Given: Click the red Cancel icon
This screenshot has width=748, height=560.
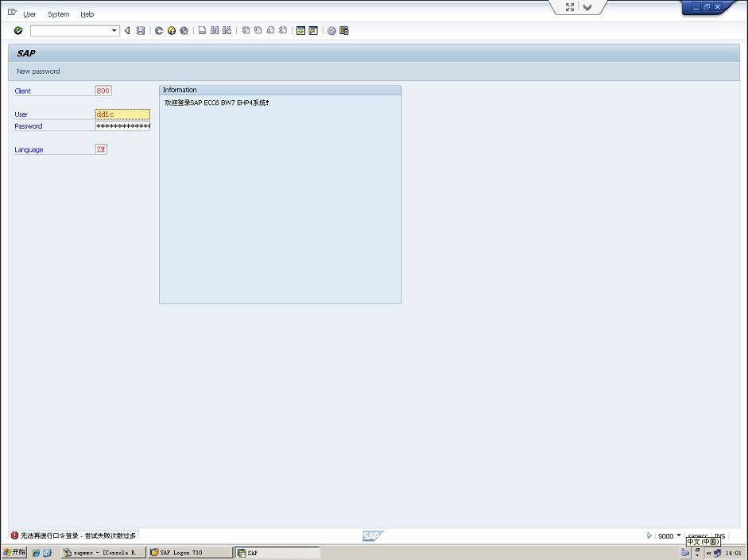Looking at the screenshot, I should point(184,31).
